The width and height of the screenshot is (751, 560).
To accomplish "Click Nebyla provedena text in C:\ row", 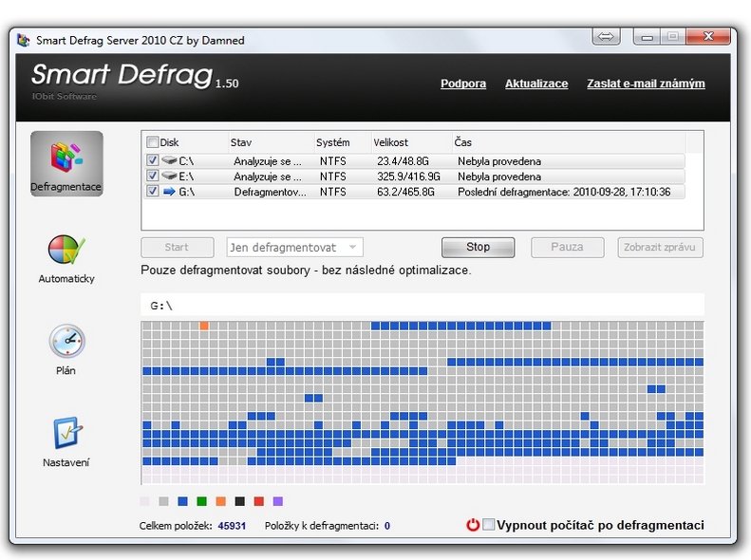I will (x=499, y=161).
